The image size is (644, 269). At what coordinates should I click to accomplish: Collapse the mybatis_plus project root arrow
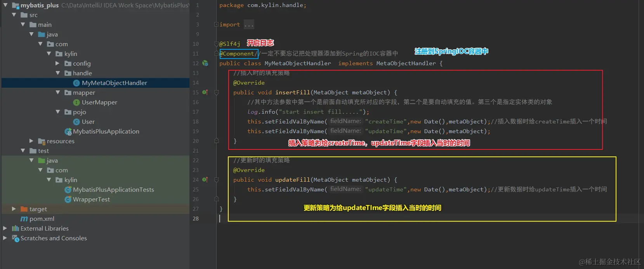coord(5,5)
